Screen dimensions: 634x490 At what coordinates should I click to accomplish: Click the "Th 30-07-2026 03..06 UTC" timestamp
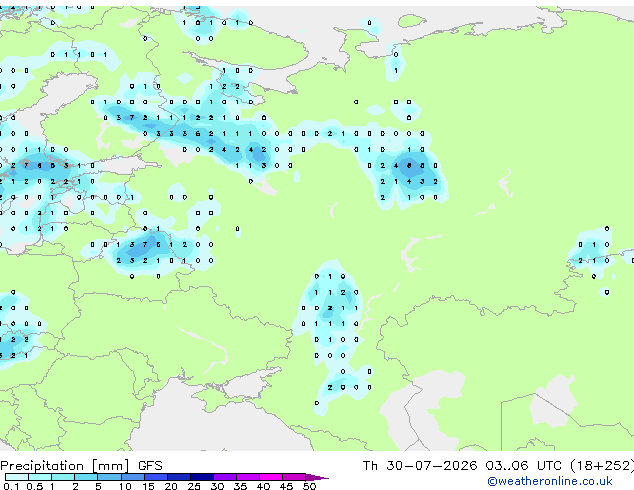coord(464,466)
